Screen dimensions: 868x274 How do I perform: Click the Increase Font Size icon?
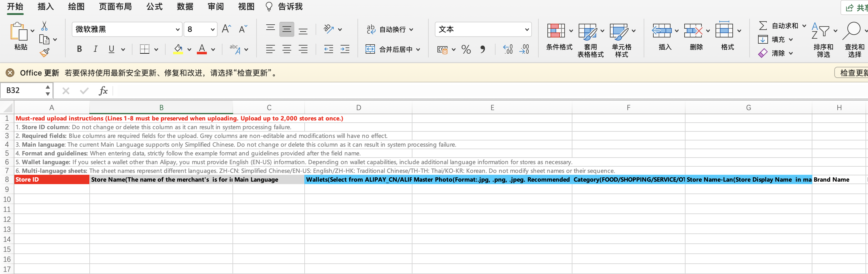click(226, 29)
